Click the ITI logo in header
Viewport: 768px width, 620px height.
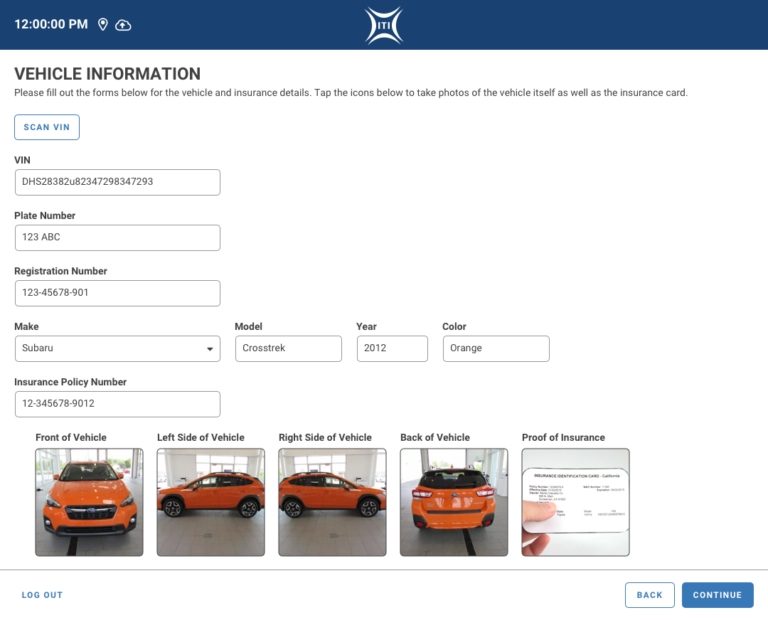coord(384,24)
